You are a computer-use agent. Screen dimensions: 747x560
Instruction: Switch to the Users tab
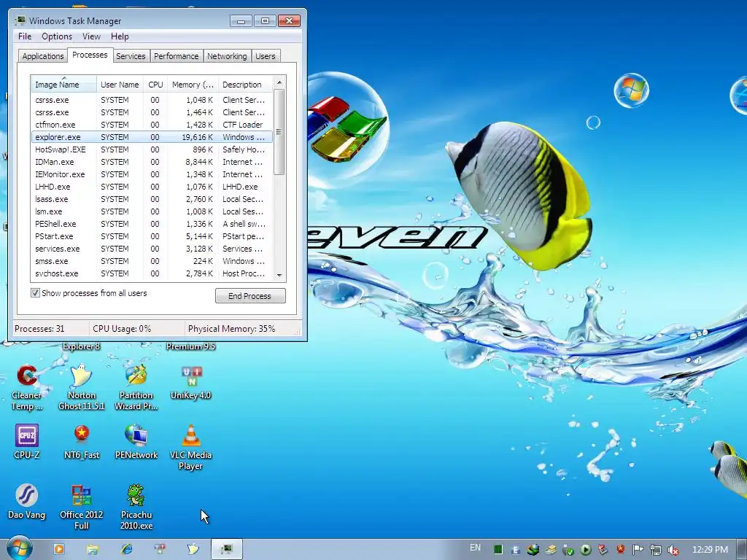point(266,56)
